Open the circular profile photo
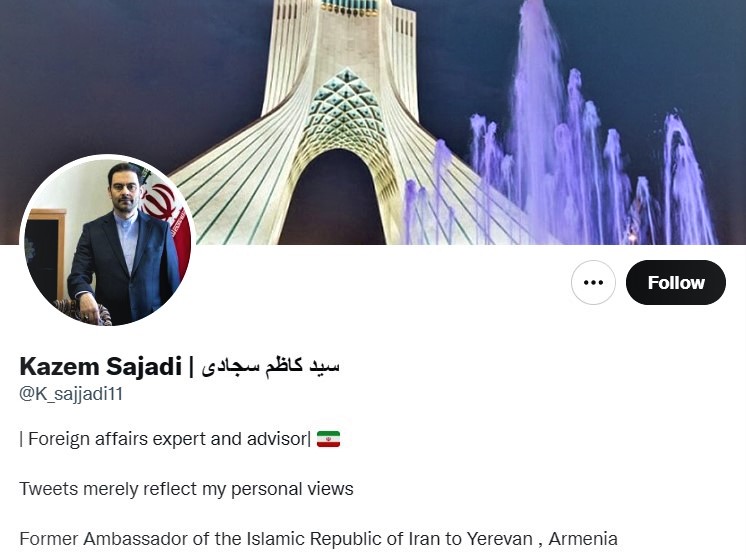Viewport: 746px width, 558px height. [x=108, y=242]
